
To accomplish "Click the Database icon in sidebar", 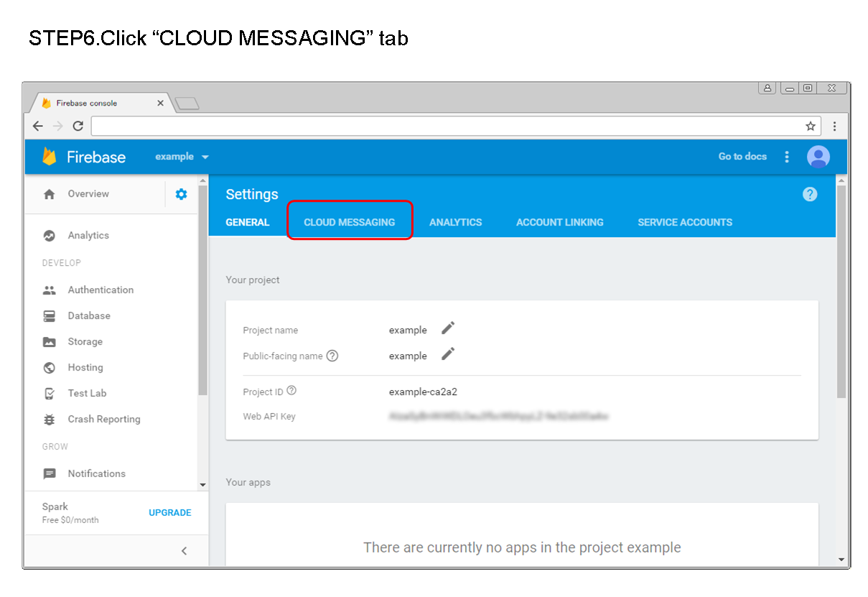I will (48, 315).
